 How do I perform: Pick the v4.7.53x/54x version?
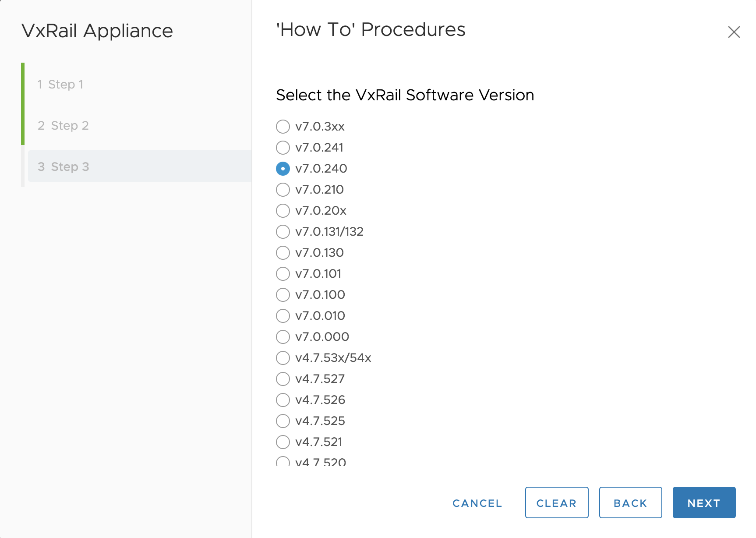click(x=283, y=358)
